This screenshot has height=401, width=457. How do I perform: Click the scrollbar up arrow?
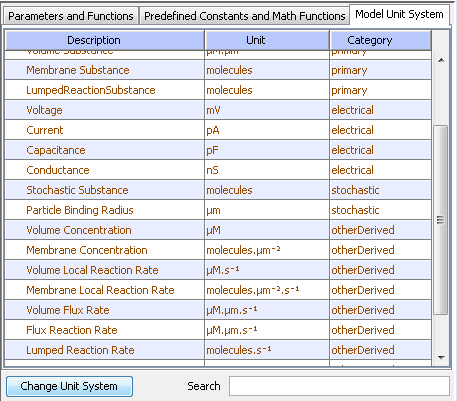[x=441, y=60]
